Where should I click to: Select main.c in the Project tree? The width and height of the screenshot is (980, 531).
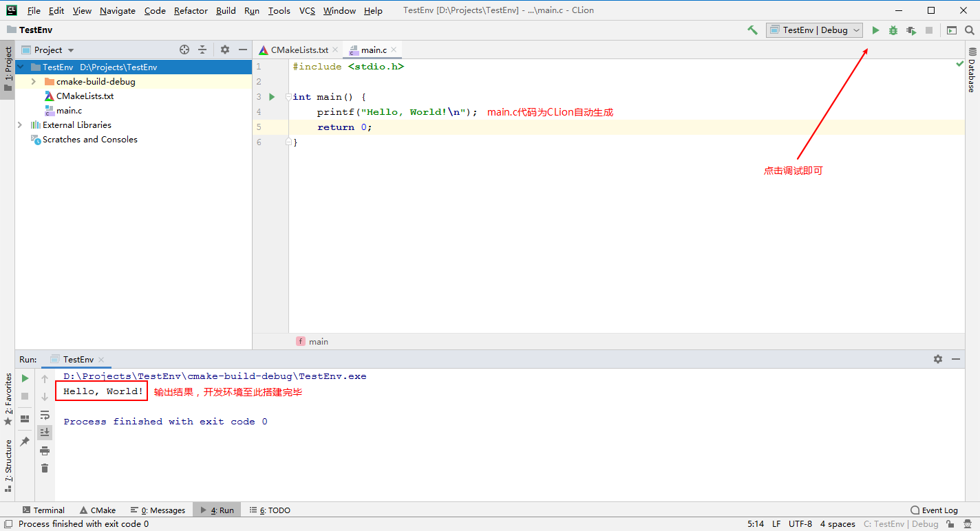pos(70,110)
